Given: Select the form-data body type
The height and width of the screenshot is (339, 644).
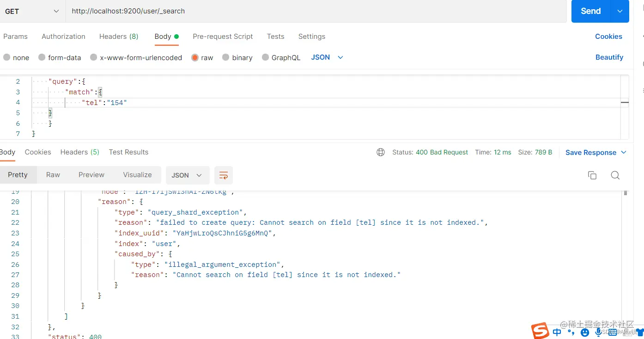Looking at the screenshot, I should click(x=60, y=57).
